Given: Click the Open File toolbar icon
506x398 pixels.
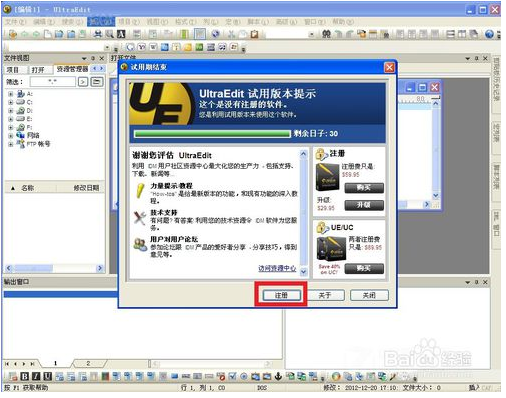Looking at the screenshot, I should 59,34.
